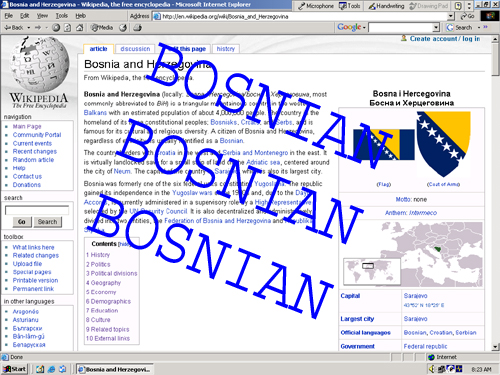Open the Start menu on the taskbar
This screenshot has height=375, width=500.
(x=14, y=369)
